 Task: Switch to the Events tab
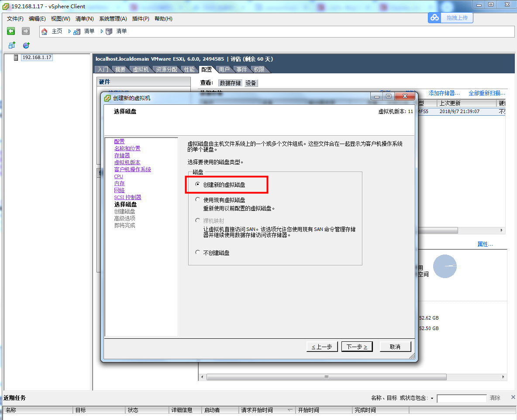241,69
